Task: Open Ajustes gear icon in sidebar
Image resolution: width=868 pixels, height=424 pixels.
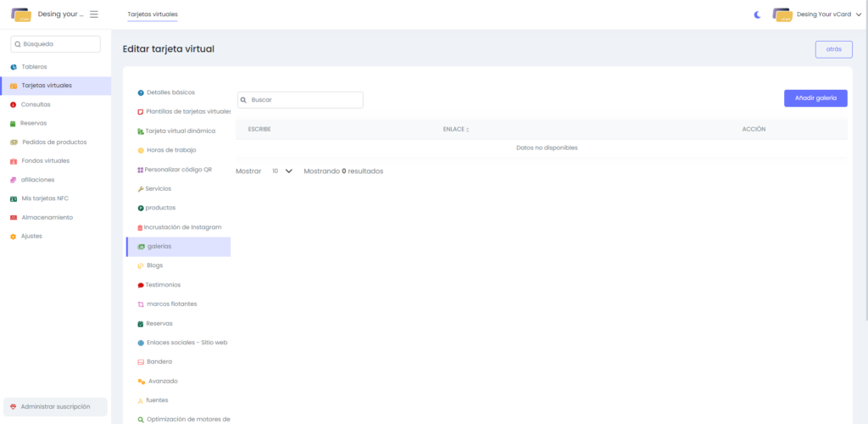Action: tap(14, 237)
